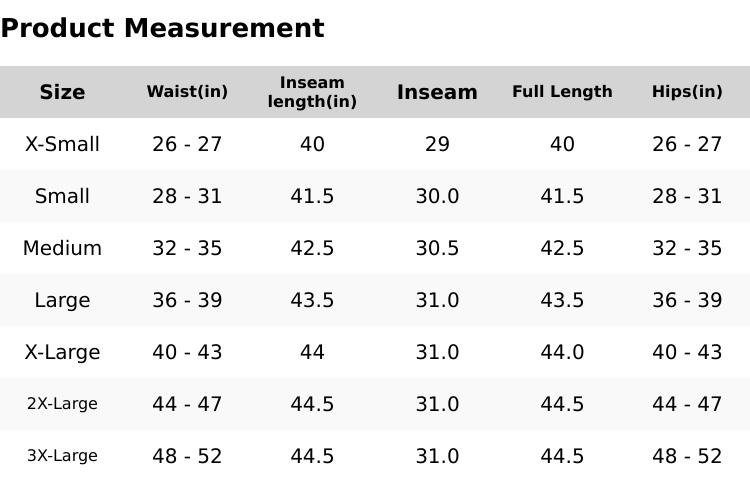The image size is (750, 482).
Task: Select the Size column header
Action: pyautogui.click(x=62, y=92)
